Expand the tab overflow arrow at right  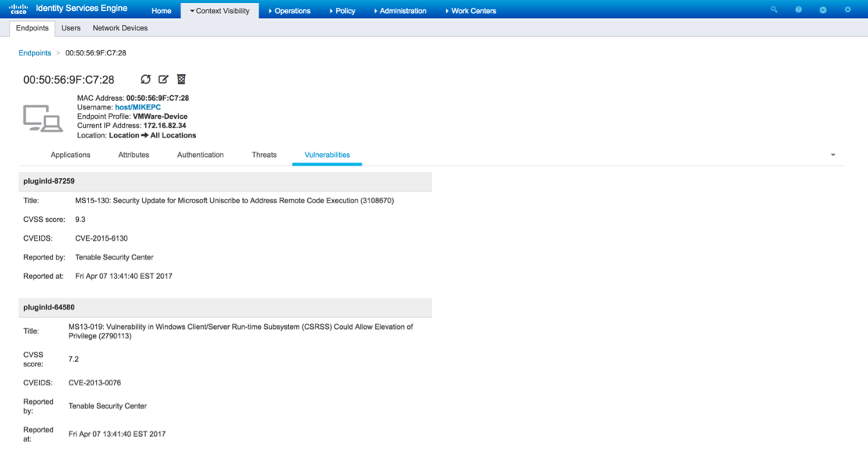(x=833, y=155)
